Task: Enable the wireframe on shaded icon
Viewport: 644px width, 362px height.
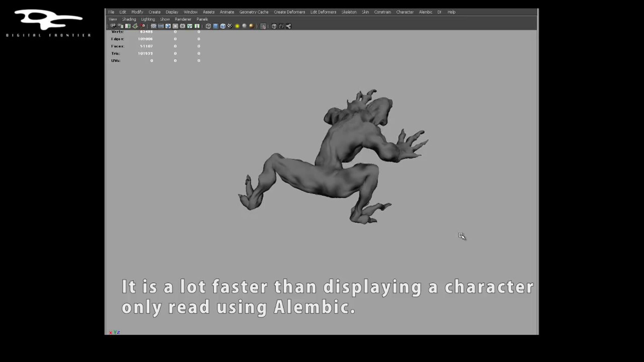Action: [223, 26]
